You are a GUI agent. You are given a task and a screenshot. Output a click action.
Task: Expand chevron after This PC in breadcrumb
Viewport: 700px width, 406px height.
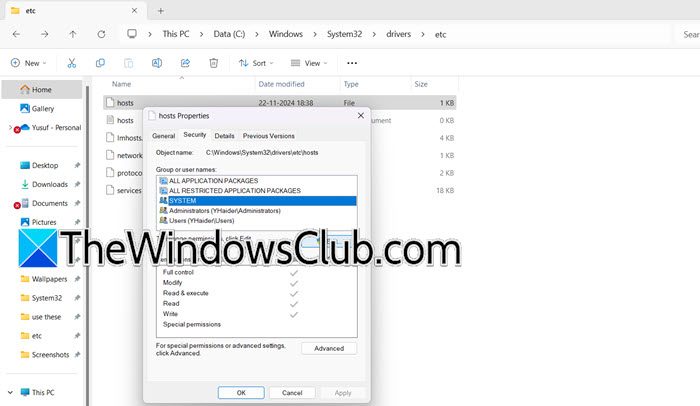(x=201, y=34)
